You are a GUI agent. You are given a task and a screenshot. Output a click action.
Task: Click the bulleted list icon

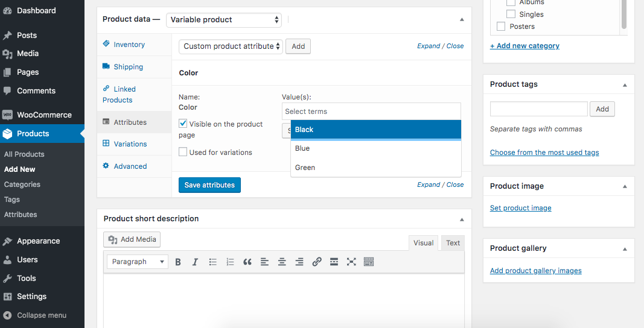coord(212,262)
